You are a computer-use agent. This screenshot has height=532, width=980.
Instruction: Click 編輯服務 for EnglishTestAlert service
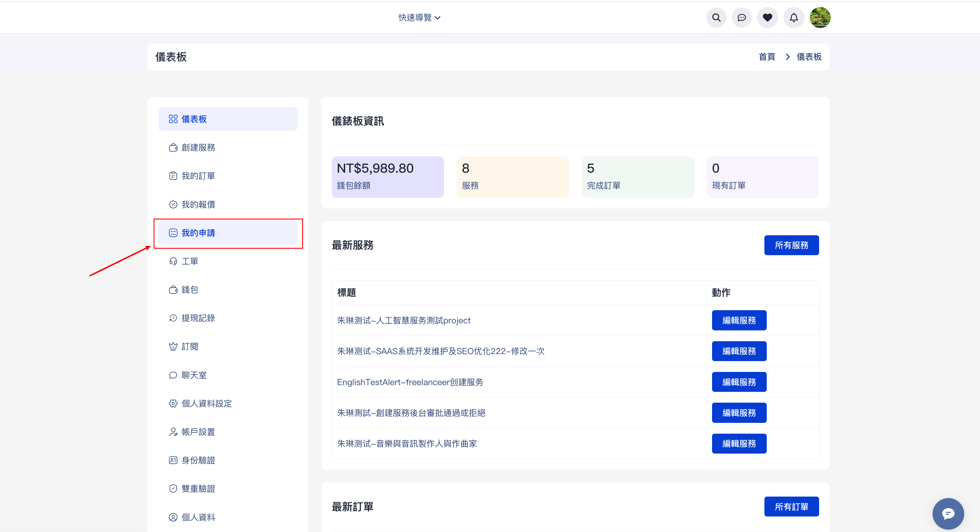[739, 382]
